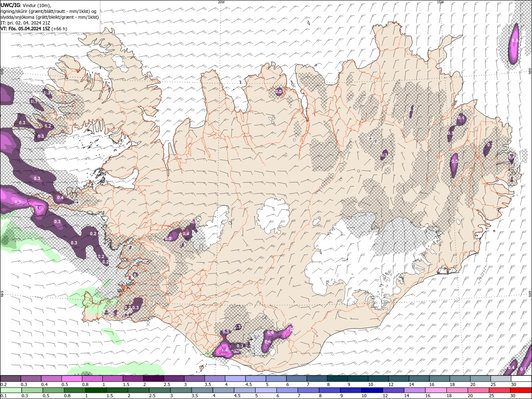532x399 pixels.
Task: Click the "1.4" value on the south coast
Action: pyautogui.click(x=225, y=350)
